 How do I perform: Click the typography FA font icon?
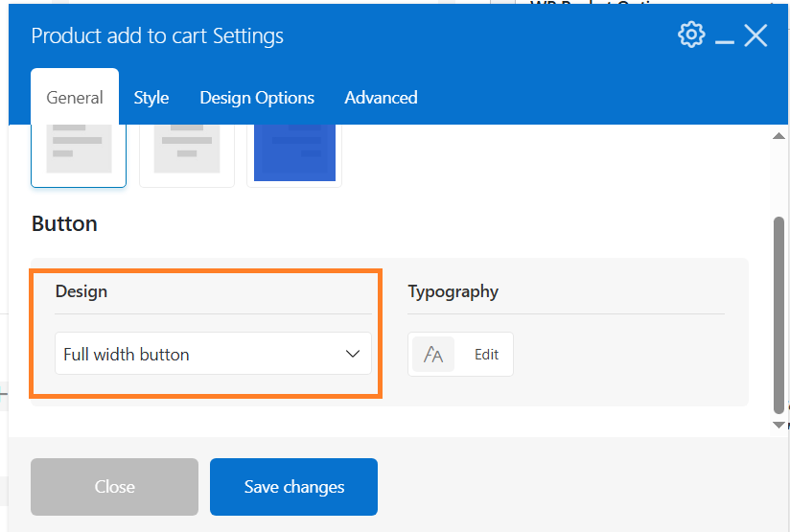[433, 355]
